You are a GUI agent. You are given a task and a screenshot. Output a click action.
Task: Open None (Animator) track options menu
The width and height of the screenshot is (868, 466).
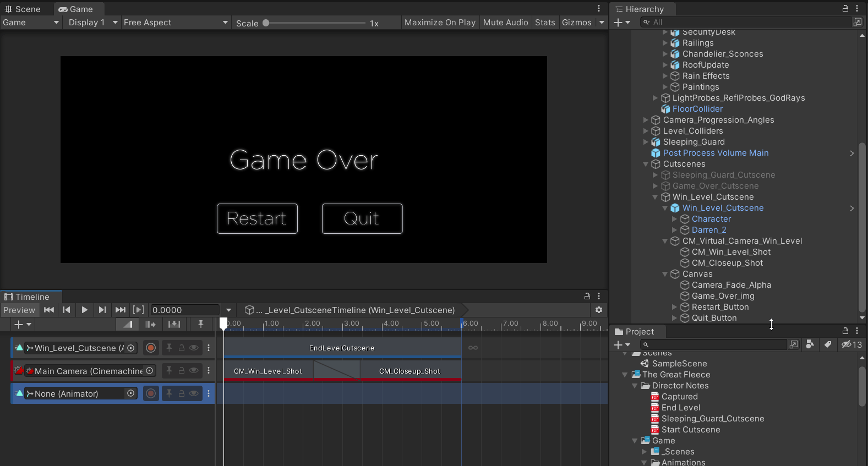[209, 393]
